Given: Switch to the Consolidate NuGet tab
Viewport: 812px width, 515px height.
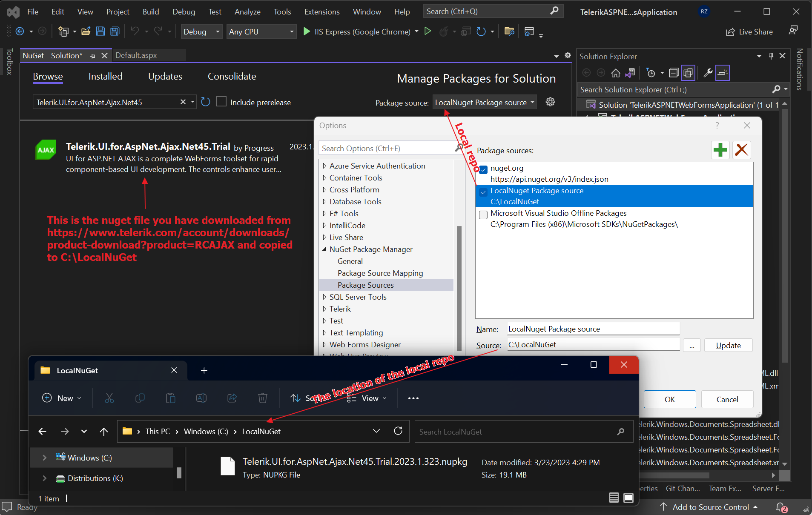Looking at the screenshot, I should [232, 76].
